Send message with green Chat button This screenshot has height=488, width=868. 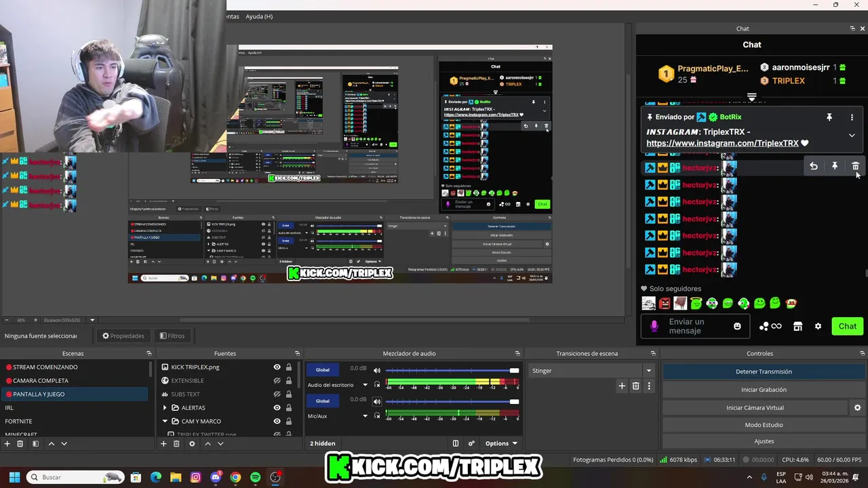tap(847, 326)
